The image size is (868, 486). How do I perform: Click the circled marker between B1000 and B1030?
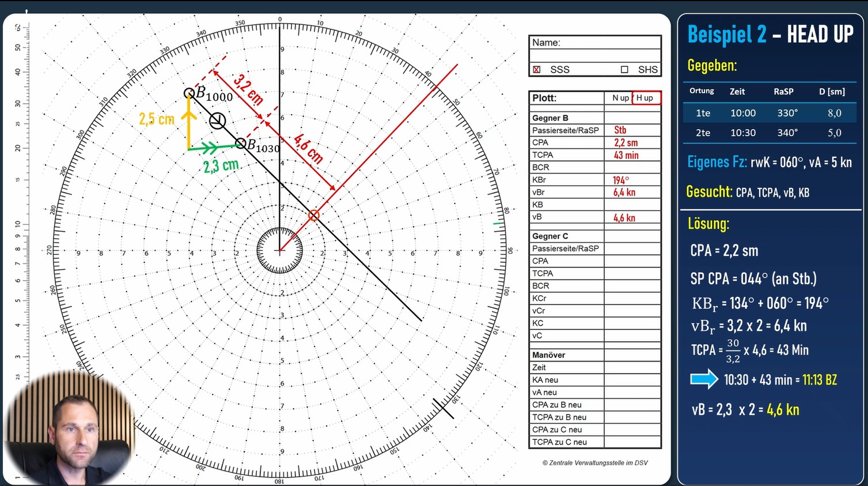217,120
